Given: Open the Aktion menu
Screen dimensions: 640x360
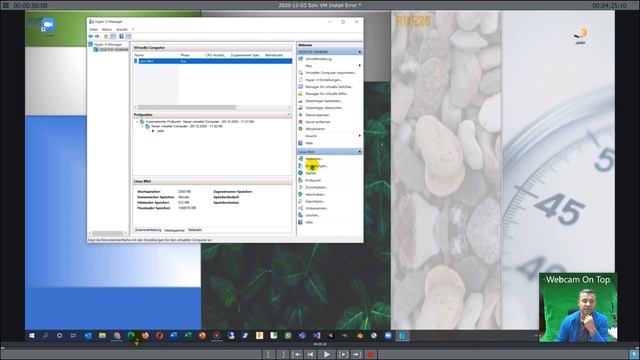Looking at the screenshot, I should click(x=107, y=29).
